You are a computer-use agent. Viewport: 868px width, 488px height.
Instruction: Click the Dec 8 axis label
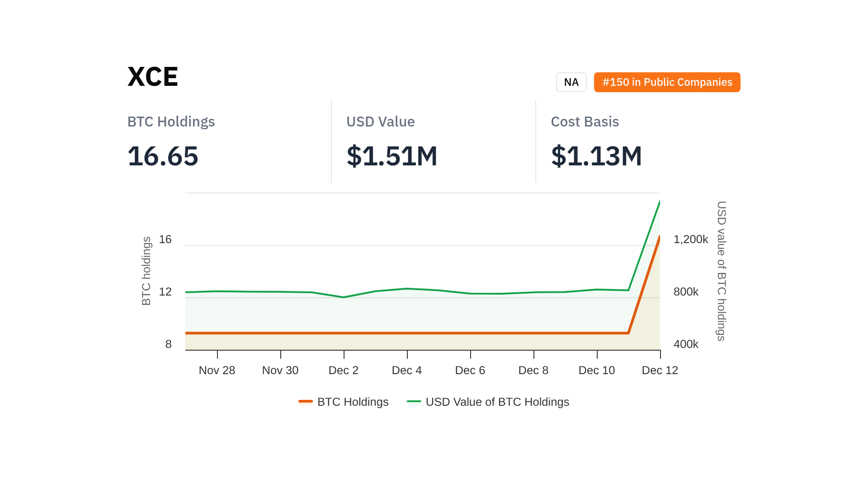(533, 370)
